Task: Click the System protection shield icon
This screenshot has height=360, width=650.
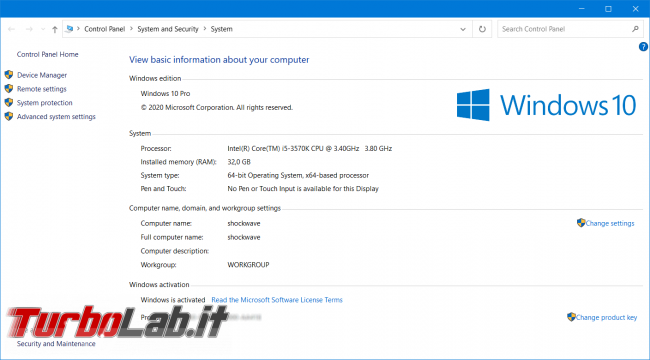Action: (x=9, y=102)
